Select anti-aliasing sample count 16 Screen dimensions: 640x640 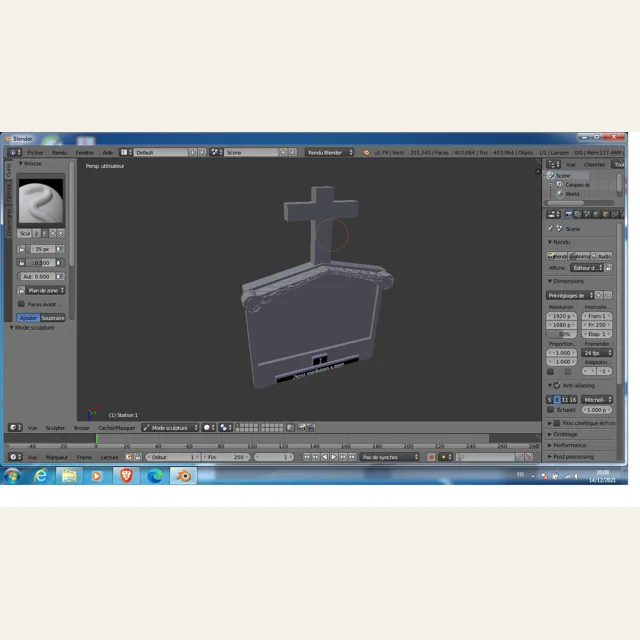coord(573,400)
